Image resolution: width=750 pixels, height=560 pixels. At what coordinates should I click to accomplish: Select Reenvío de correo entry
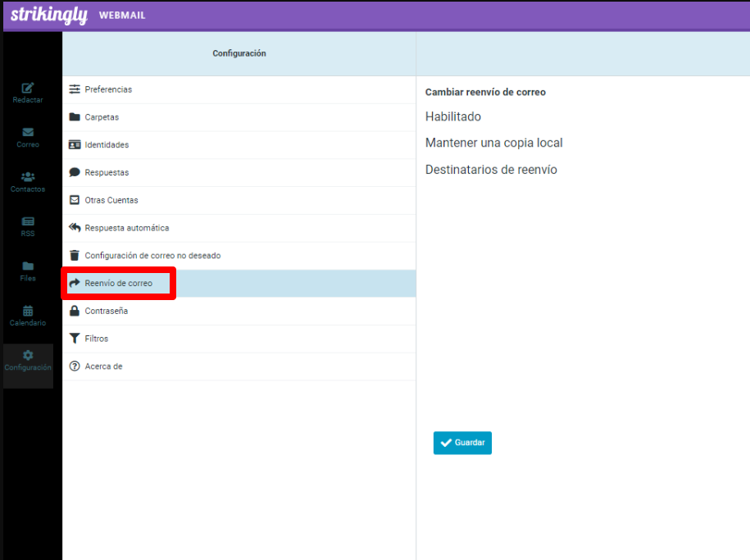click(239, 284)
